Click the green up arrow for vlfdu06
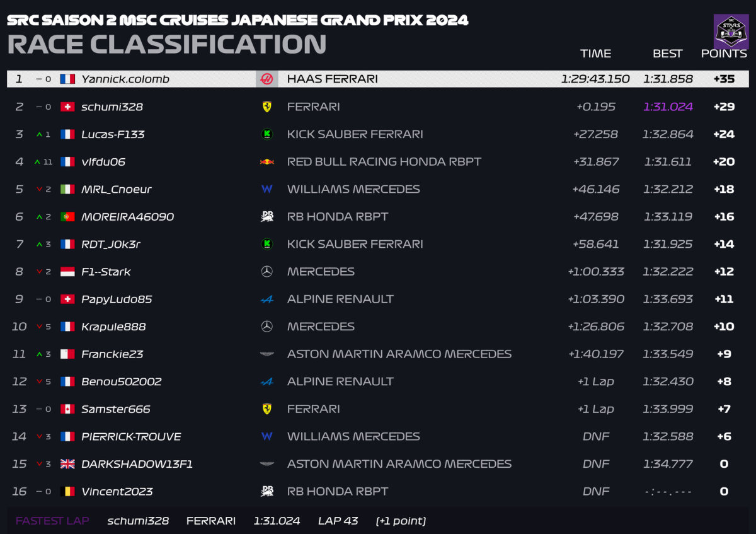Image resolution: width=756 pixels, height=534 pixels. pos(38,162)
